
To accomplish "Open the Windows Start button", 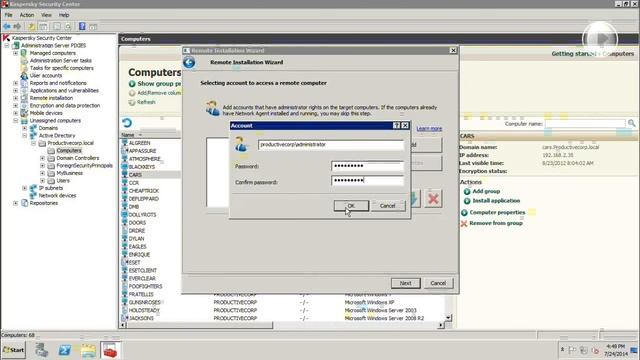I will coord(13,350).
